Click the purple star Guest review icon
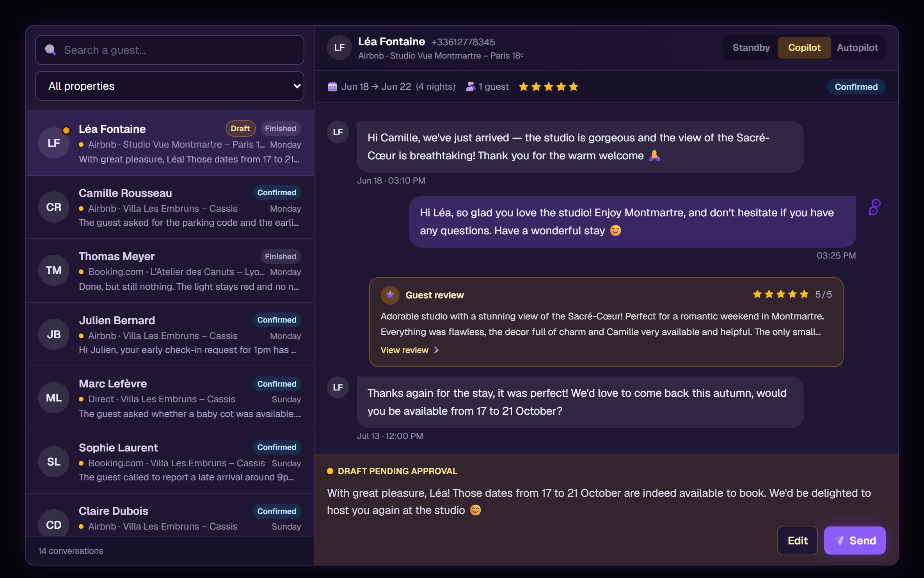Screen dimensions: 924x578 click(x=390, y=295)
